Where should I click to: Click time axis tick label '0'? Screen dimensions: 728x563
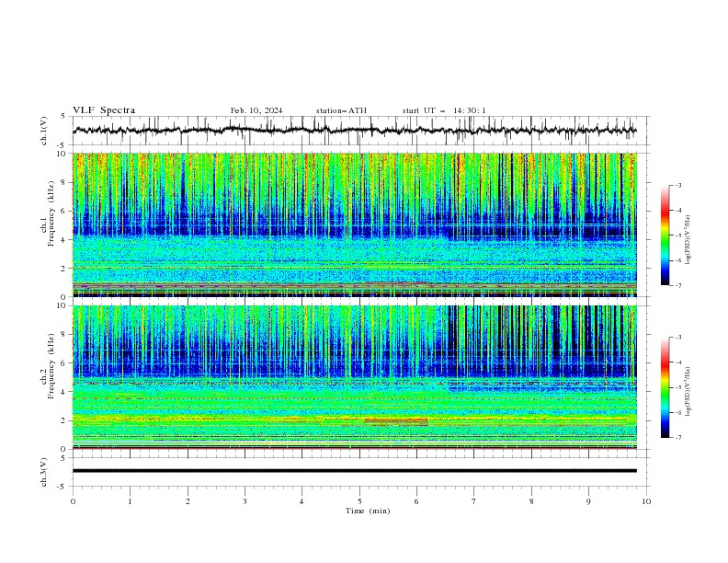73,501
